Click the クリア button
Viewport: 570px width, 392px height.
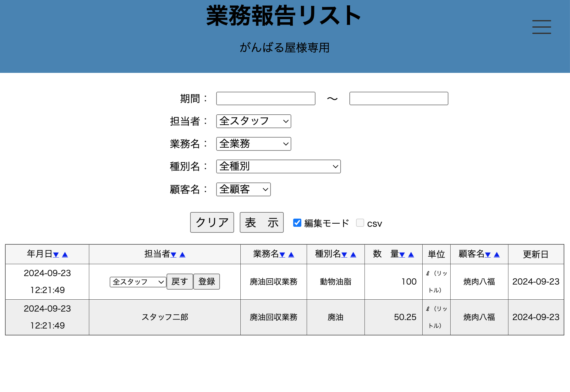click(212, 222)
